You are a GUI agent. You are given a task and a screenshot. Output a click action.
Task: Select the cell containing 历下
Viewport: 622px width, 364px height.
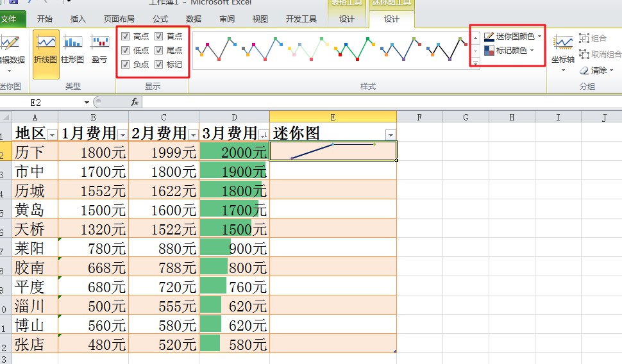pos(35,151)
